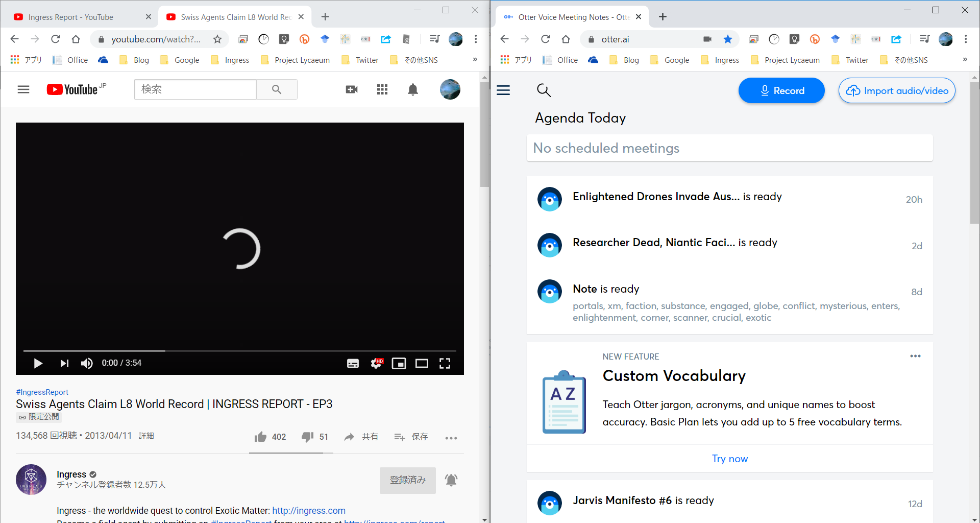Screen dimensions: 980x523
Task: Open Chrome menu in YouTube window
Action: (x=476, y=39)
